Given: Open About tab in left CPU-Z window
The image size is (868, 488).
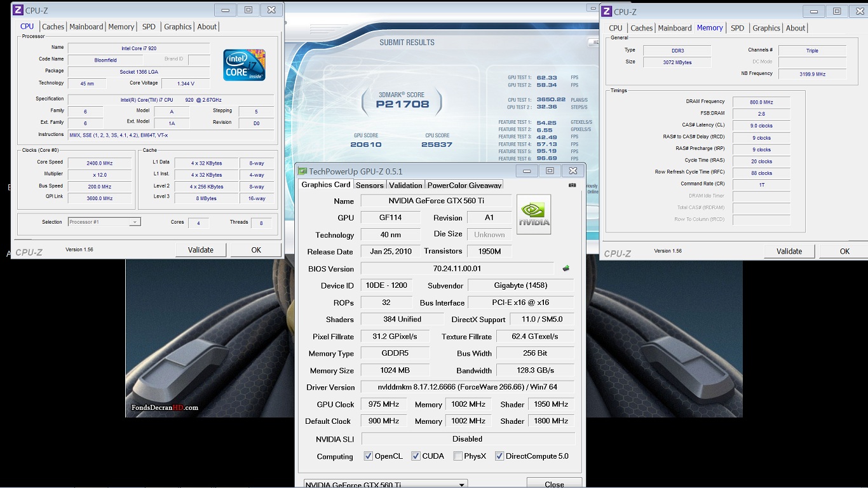Looking at the screenshot, I should click(x=207, y=27).
